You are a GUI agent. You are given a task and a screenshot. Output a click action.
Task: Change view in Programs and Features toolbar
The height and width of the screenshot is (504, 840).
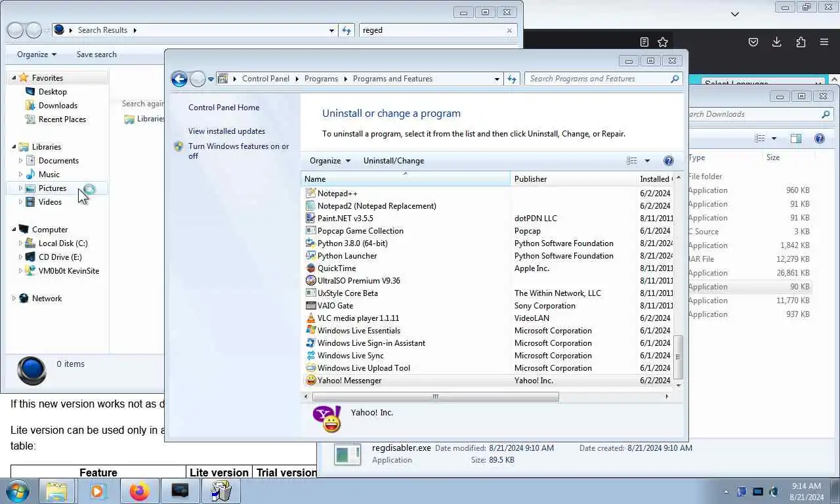click(x=631, y=161)
